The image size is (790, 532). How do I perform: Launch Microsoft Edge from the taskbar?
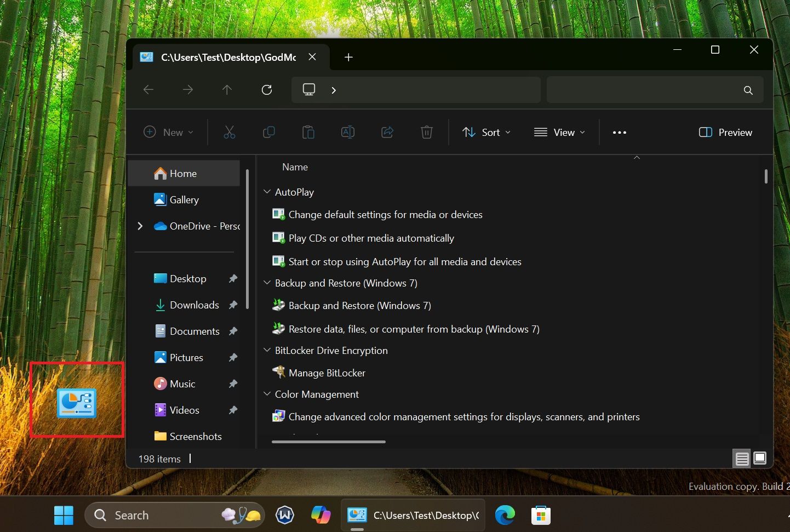point(505,515)
